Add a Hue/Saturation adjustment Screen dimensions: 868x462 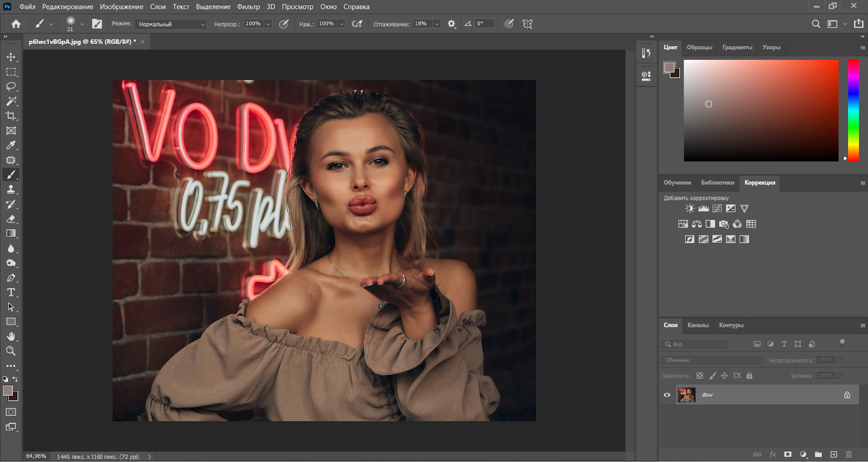(x=683, y=224)
